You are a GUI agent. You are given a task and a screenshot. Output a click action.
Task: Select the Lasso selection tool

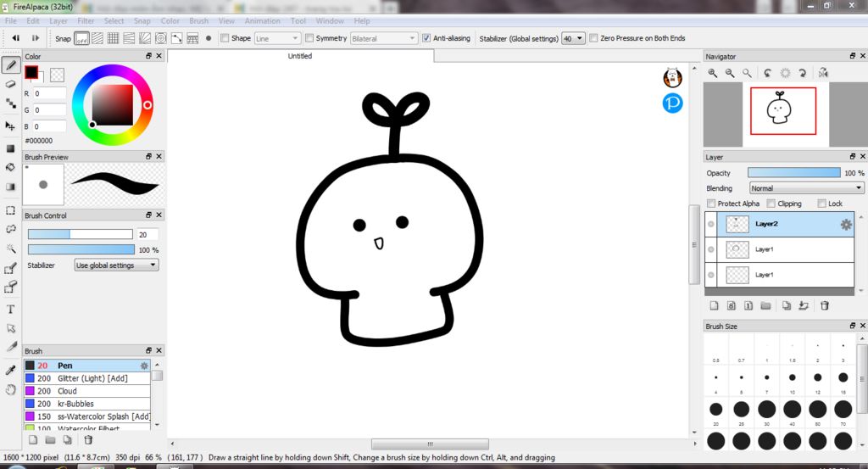point(10,229)
